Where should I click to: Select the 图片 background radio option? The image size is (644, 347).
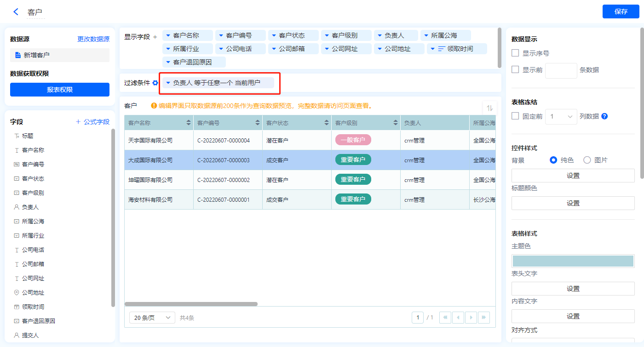(587, 160)
